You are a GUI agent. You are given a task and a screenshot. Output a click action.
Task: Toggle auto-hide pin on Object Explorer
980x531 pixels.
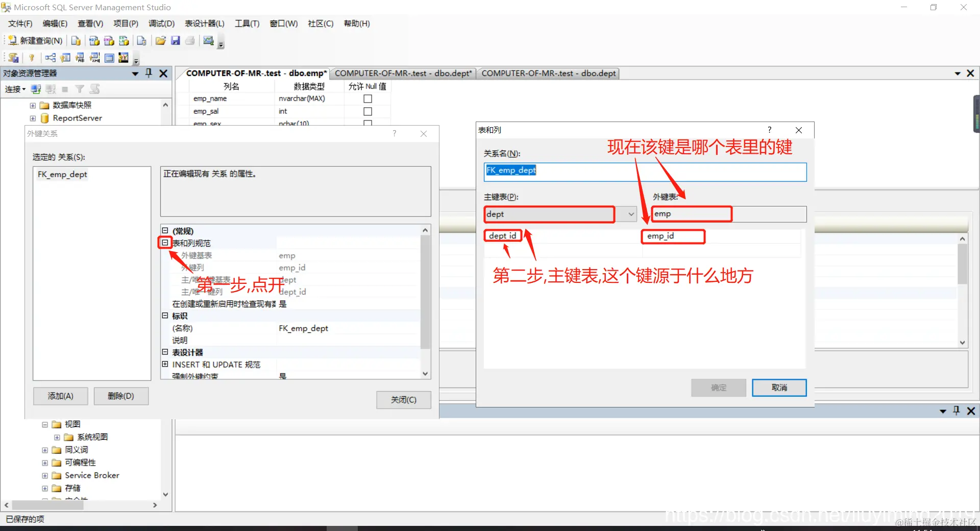tap(149, 73)
